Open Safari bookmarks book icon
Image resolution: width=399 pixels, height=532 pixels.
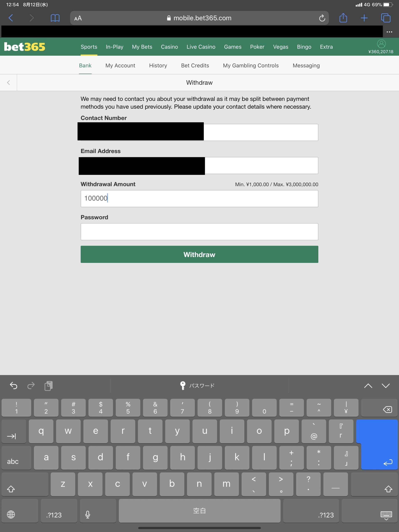coord(55,18)
